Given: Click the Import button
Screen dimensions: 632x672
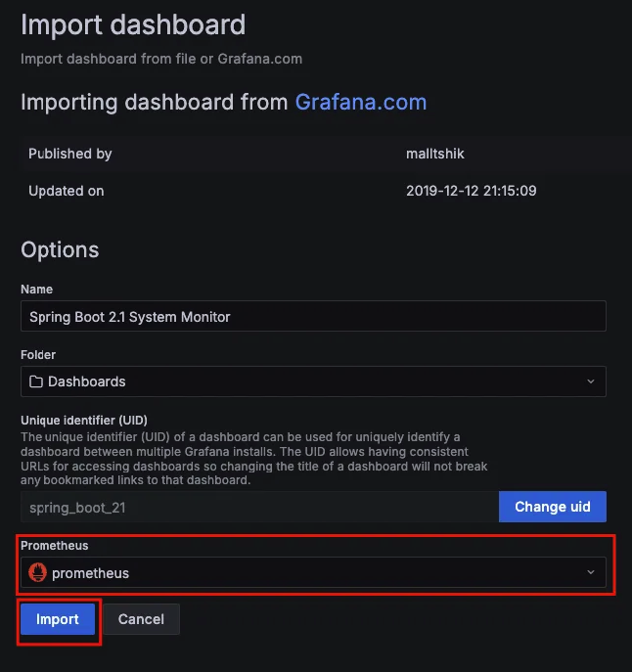Looking at the screenshot, I should [58, 619].
